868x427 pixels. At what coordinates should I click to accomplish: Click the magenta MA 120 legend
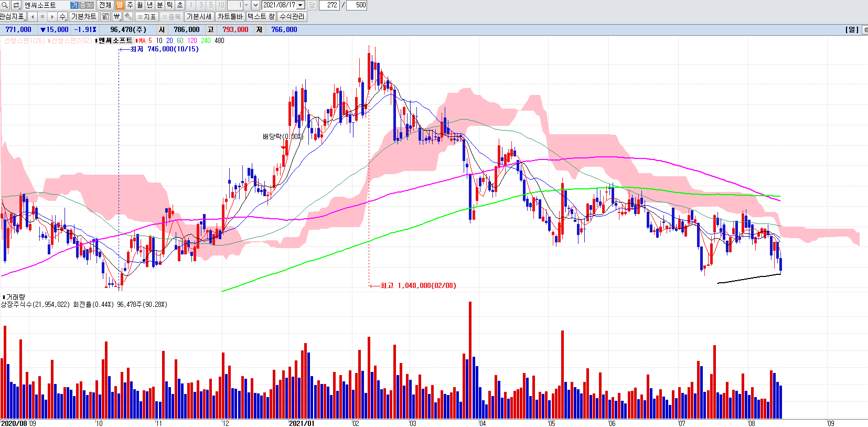tap(192, 40)
